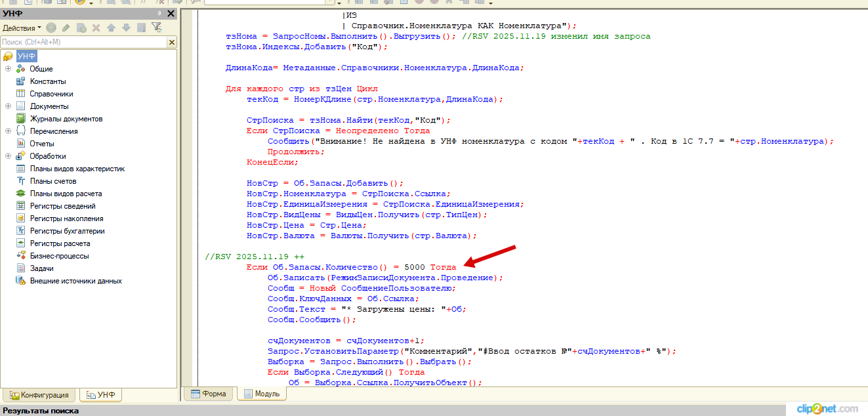Switch to the Конфигурация tab

(x=39, y=395)
